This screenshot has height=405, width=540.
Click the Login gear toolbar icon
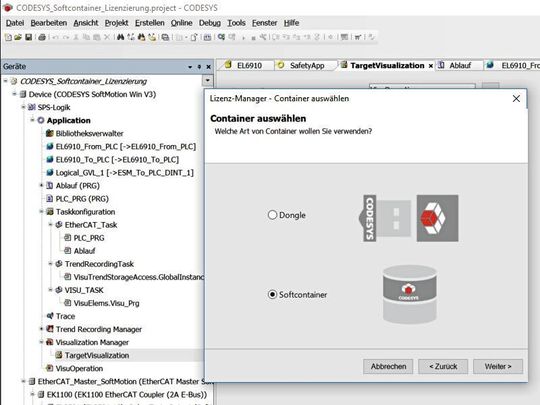point(221,37)
